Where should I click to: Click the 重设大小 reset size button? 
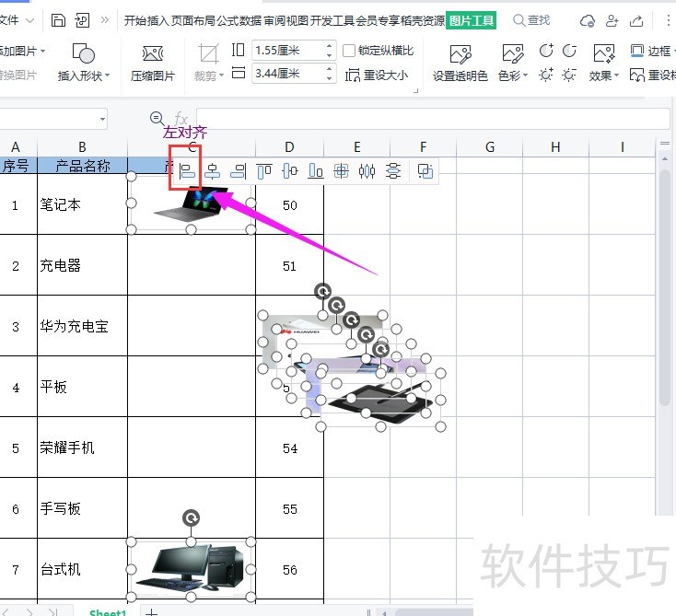(377, 76)
